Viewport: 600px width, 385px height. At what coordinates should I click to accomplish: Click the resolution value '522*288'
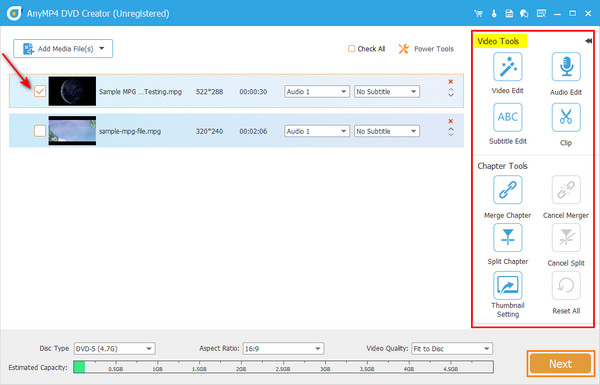209,92
